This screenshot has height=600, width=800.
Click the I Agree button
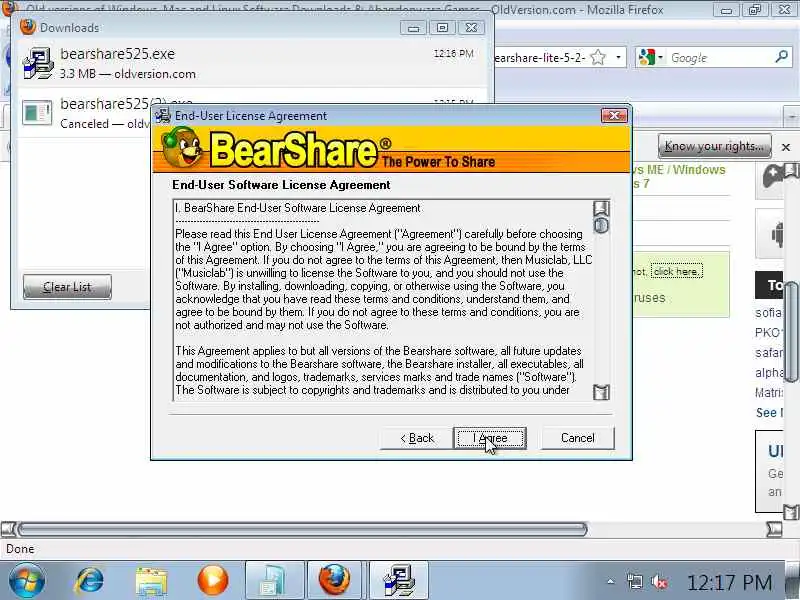point(490,438)
